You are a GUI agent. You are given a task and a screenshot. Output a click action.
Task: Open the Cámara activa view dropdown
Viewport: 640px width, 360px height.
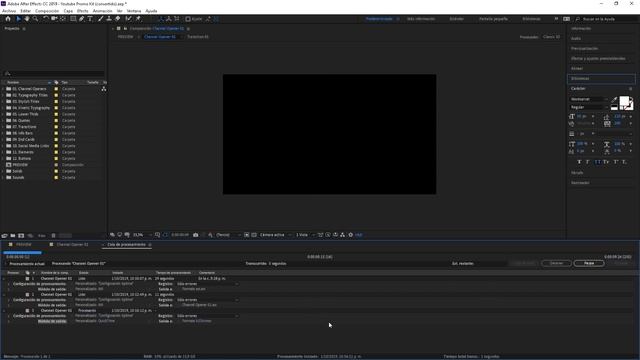click(276, 235)
